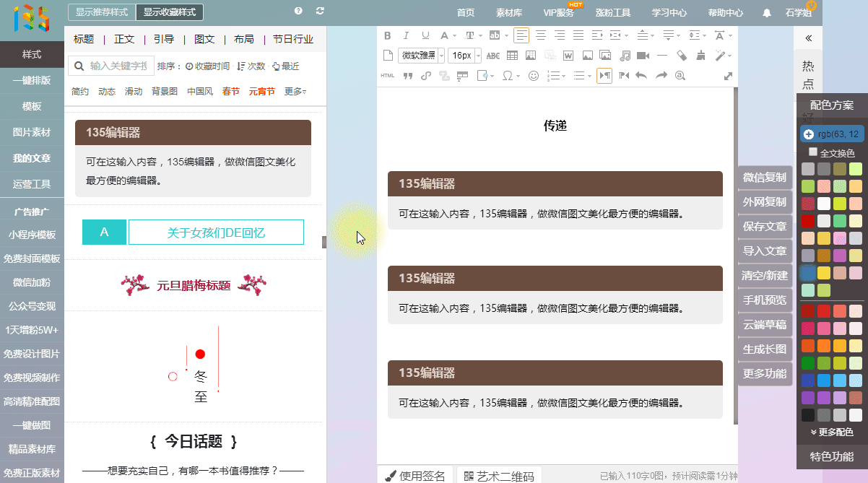This screenshot has height=483, width=868.
Task: Open the emoji smiley picker
Action: [534, 76]
